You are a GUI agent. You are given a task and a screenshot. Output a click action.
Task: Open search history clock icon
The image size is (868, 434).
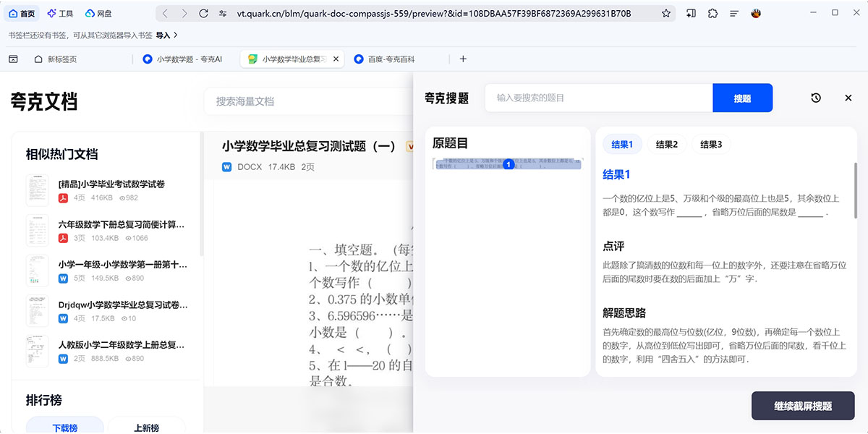pos(816,98)
